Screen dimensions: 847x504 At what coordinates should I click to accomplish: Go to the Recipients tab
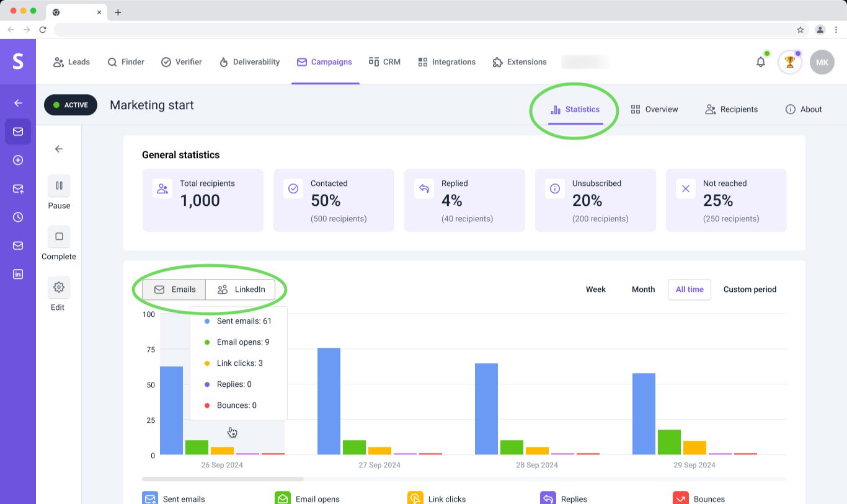point(731,109)
